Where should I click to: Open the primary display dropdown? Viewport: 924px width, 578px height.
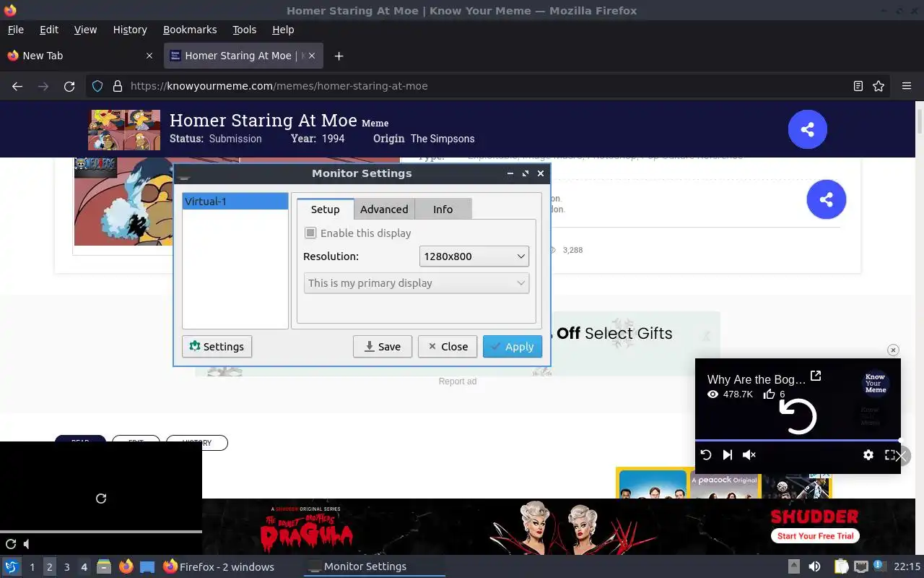pos(417,283)
